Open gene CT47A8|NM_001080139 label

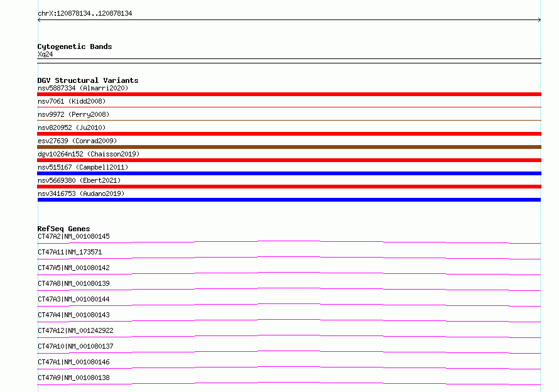(73, 283)
